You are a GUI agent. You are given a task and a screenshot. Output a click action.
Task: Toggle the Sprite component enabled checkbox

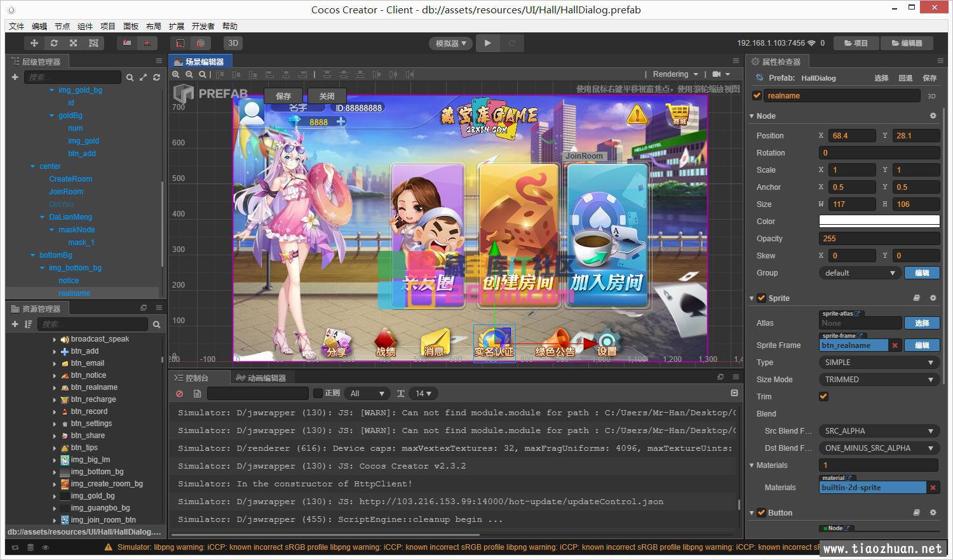[x=761, y=298]
